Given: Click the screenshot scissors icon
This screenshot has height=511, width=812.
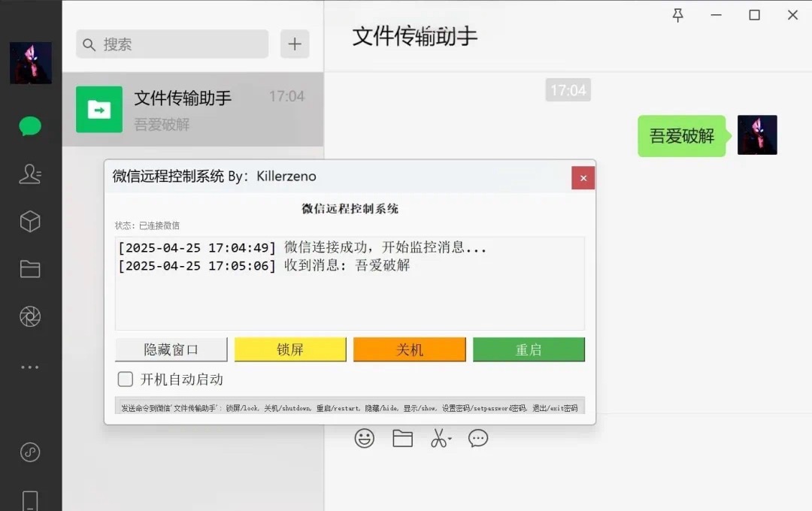Looking at the screenshot, I should coord(440,439).
